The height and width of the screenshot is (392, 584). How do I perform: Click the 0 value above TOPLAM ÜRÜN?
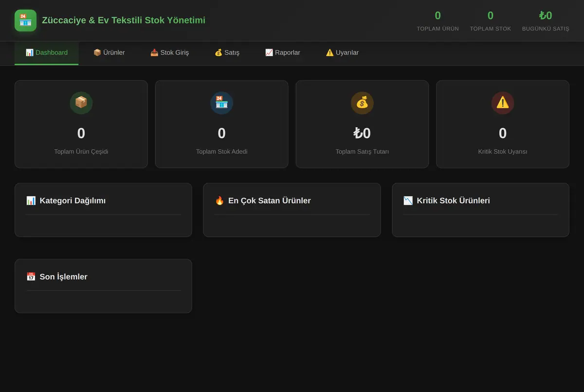pos(438,16)
